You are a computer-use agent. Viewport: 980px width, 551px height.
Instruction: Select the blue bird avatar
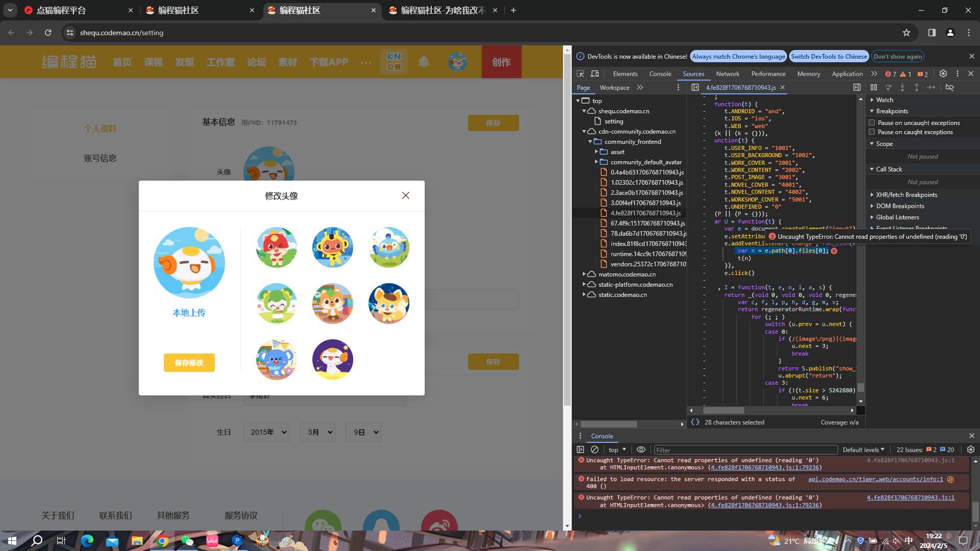click(x=389, y=247)
